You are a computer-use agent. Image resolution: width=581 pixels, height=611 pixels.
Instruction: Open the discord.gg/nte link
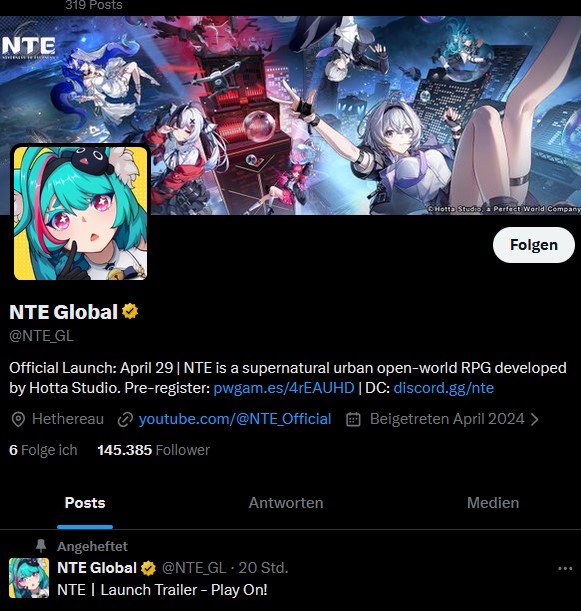(444, 388)
